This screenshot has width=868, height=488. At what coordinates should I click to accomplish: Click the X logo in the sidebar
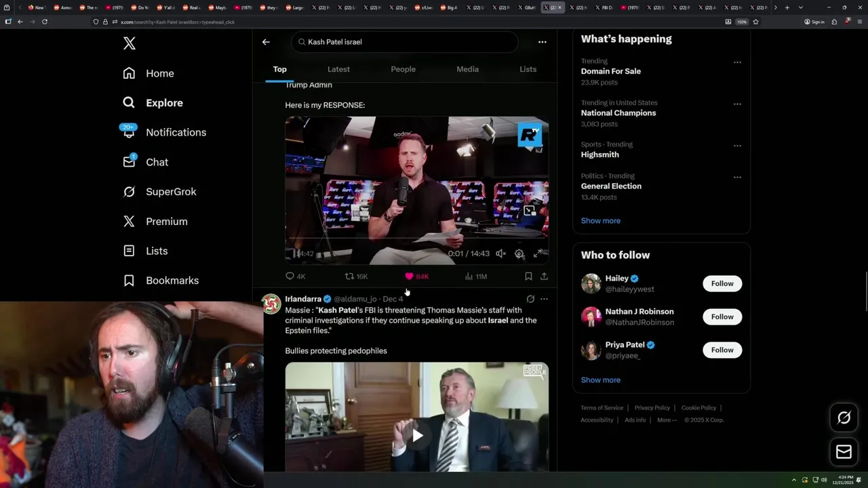[130, 44]
